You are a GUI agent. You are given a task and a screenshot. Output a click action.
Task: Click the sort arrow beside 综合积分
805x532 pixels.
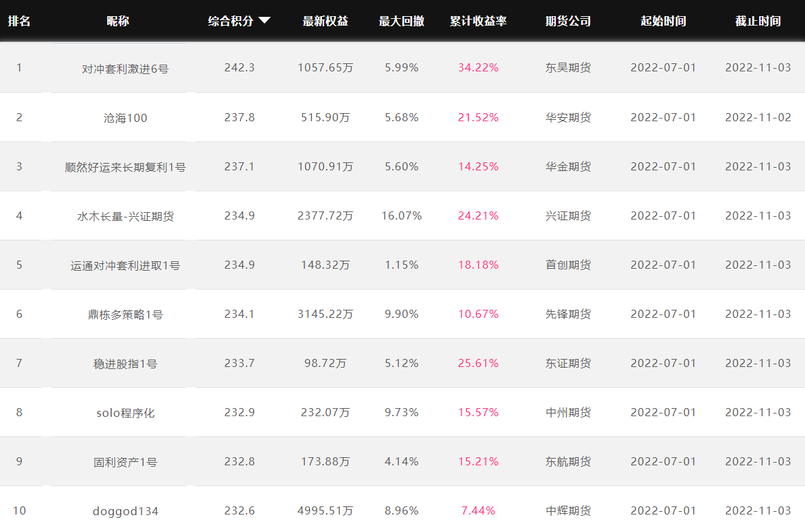[x=264, y=21]
